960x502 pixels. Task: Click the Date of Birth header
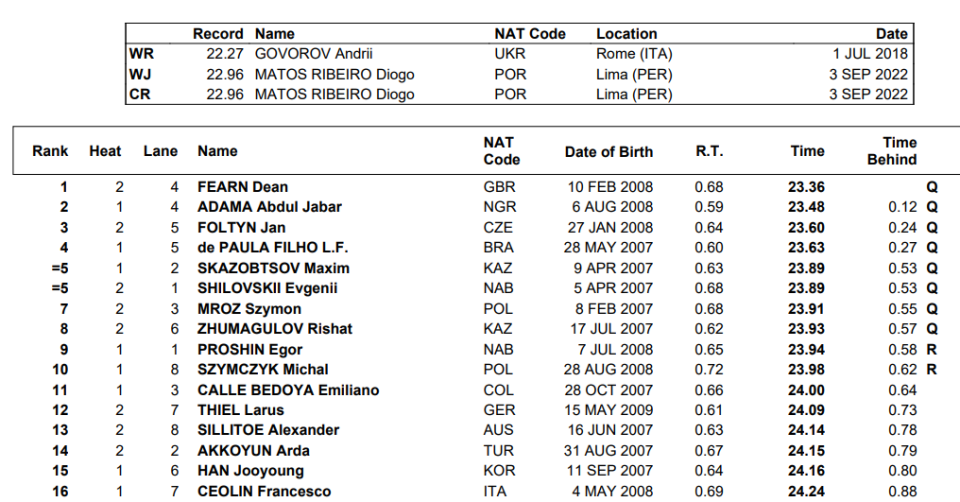[609, 152]
